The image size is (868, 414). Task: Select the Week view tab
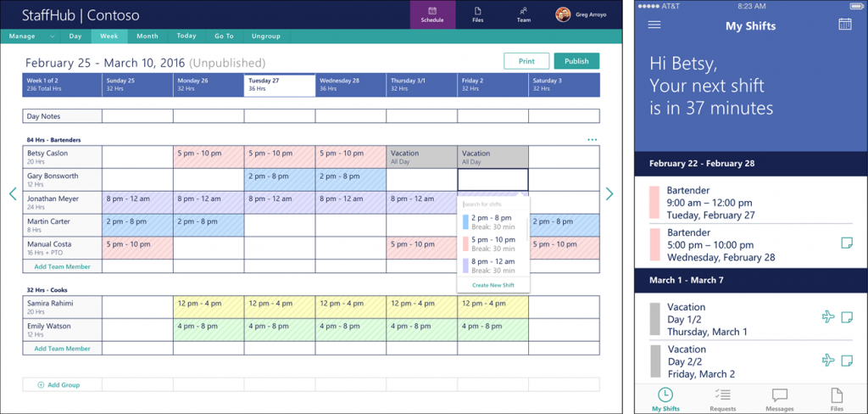coord(109,36)
